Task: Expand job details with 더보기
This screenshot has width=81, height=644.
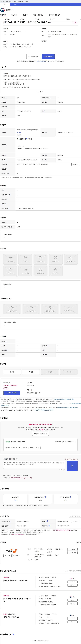Action: click(x=40, y=92)
